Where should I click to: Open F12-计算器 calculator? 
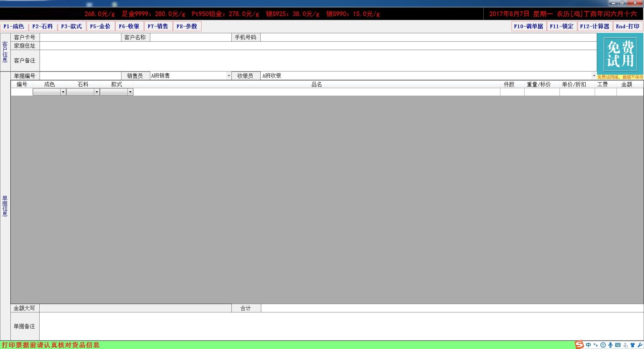pyautogui.click(x=595, y=26)
